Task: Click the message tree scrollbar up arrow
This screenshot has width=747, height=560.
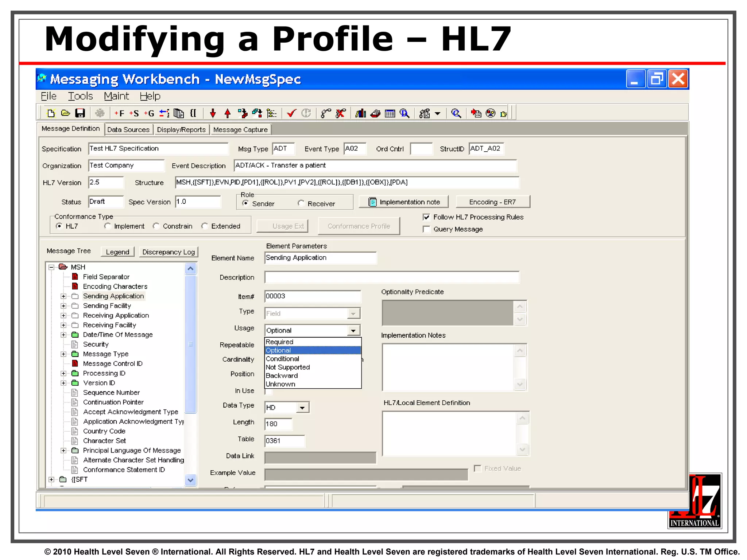Action: point(190,269)
